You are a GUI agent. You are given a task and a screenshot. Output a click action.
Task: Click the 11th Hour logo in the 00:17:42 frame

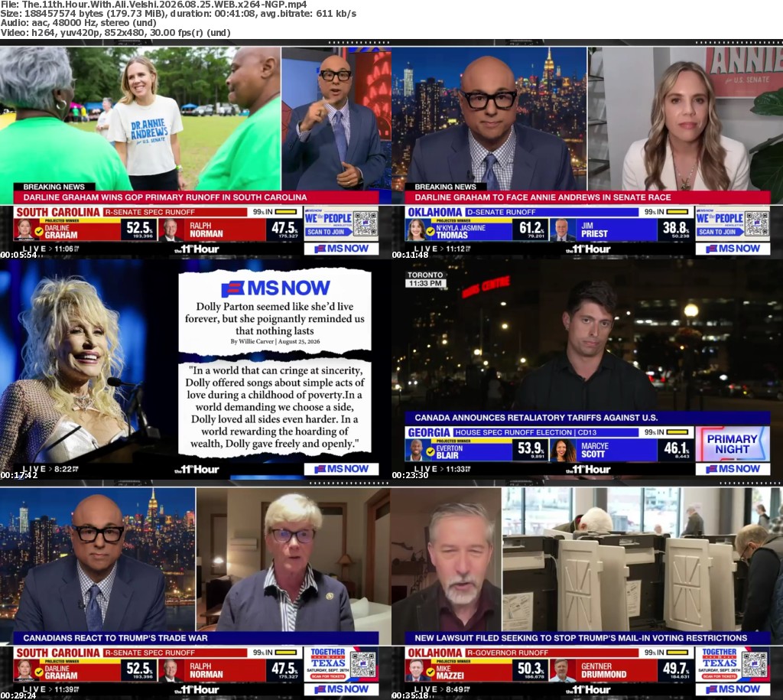(x=197, y=469)
